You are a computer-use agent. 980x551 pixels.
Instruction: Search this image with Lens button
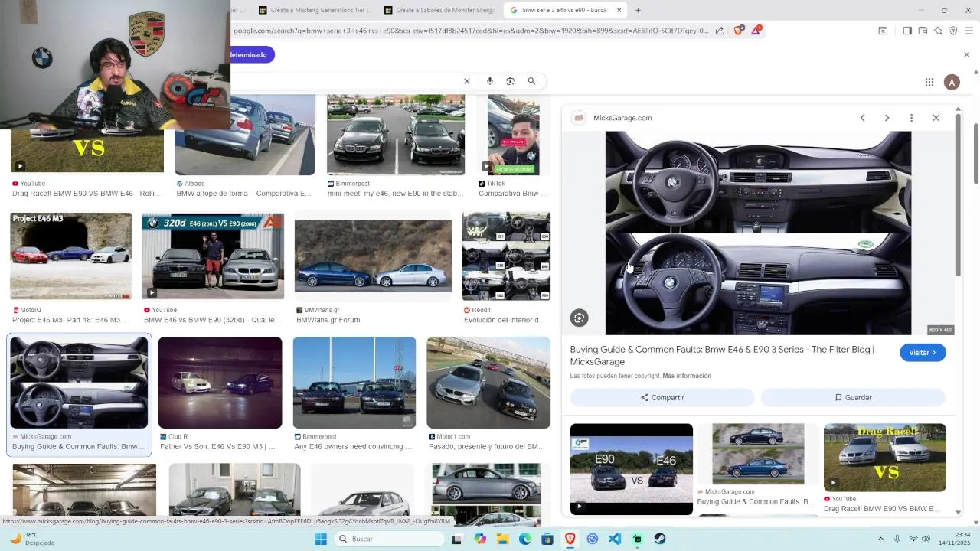coord(579,318)
